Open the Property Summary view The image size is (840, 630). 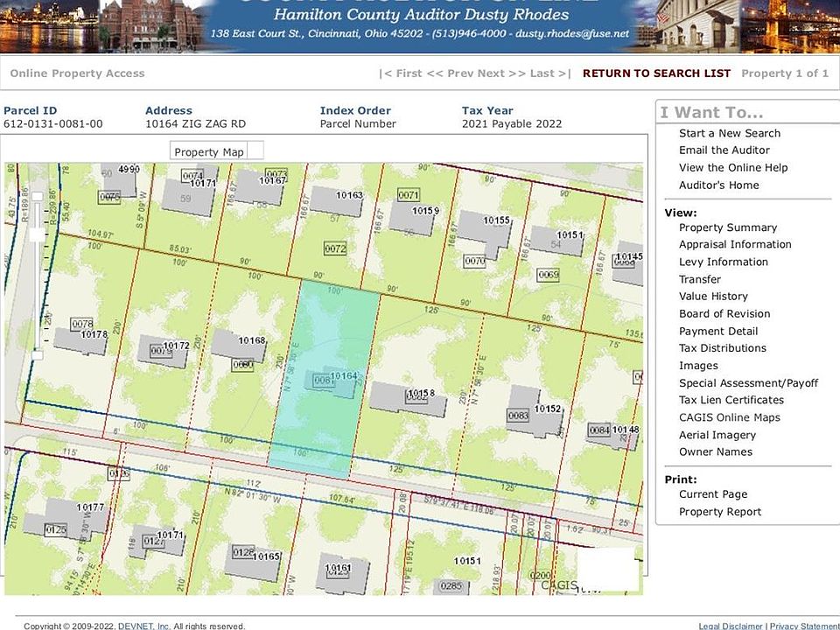coord(727,227)
